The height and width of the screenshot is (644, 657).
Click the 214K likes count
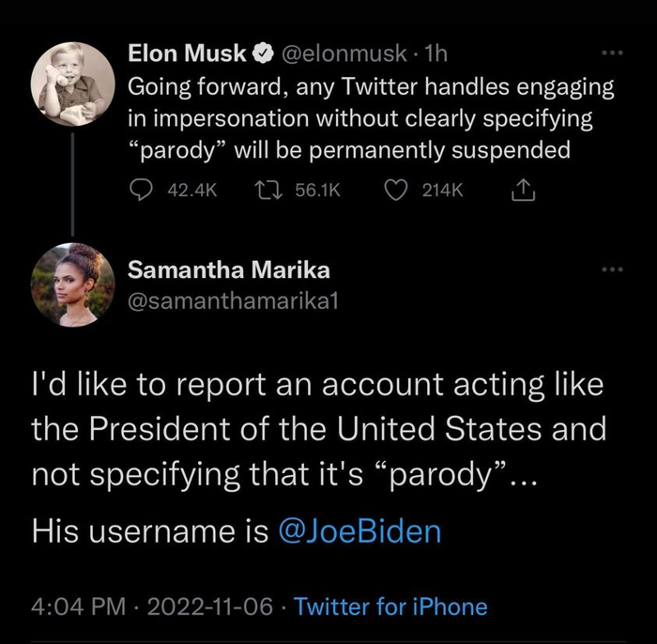443,190
